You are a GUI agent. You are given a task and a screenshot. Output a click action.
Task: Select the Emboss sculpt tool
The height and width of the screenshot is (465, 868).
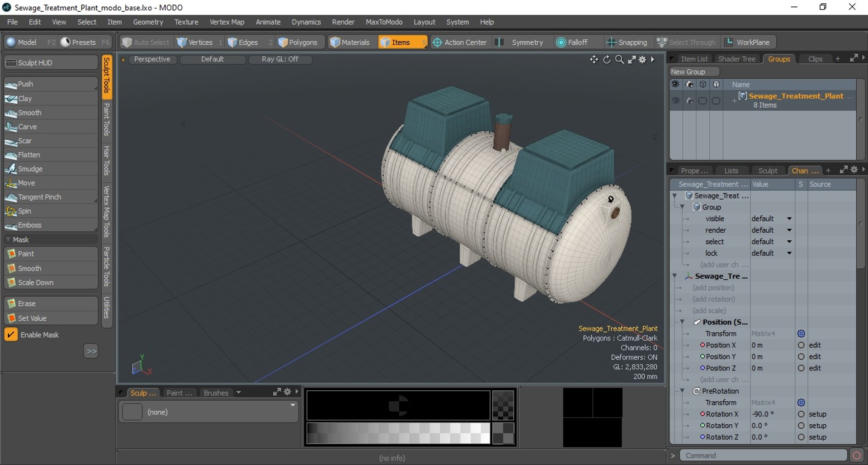click(51, 225)
